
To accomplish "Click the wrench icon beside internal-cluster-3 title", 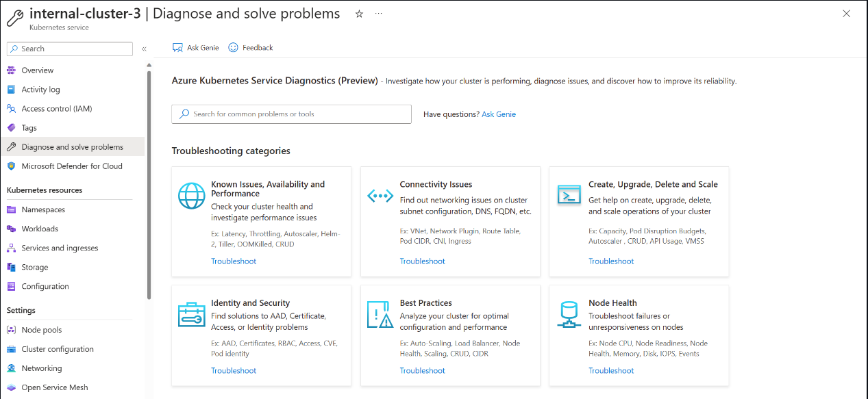I will (15, 16).
